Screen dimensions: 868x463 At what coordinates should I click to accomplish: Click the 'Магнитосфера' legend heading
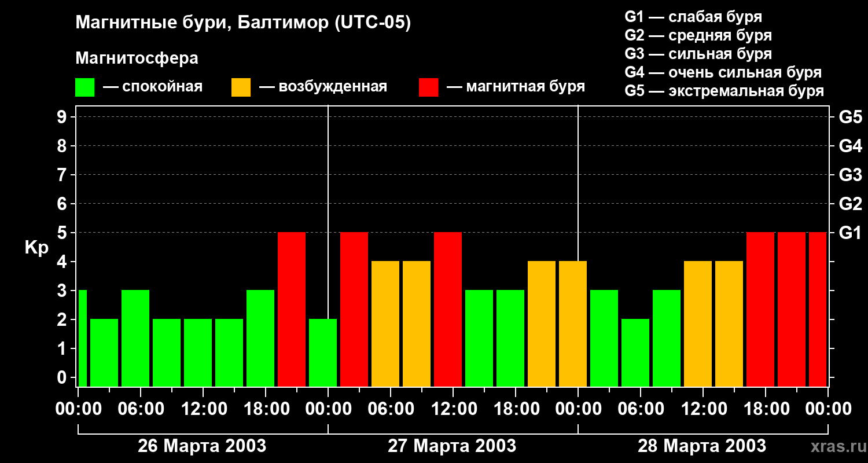137,58
